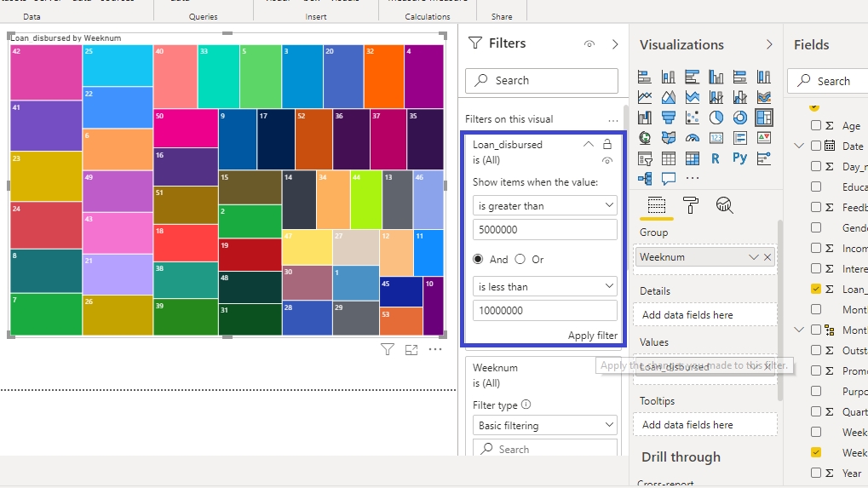Open the 'is greater than' condition dropdown
Image resolution: width=868 pixels, height=488 pixels.
pyautogui.click(x=545, y=205)
